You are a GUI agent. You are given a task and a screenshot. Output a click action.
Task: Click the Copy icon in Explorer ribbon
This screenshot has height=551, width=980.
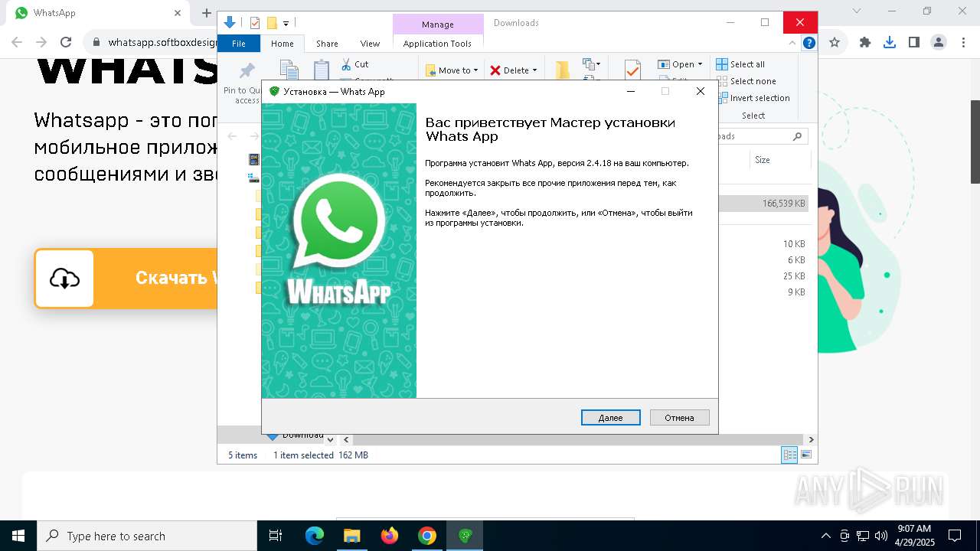289,70
